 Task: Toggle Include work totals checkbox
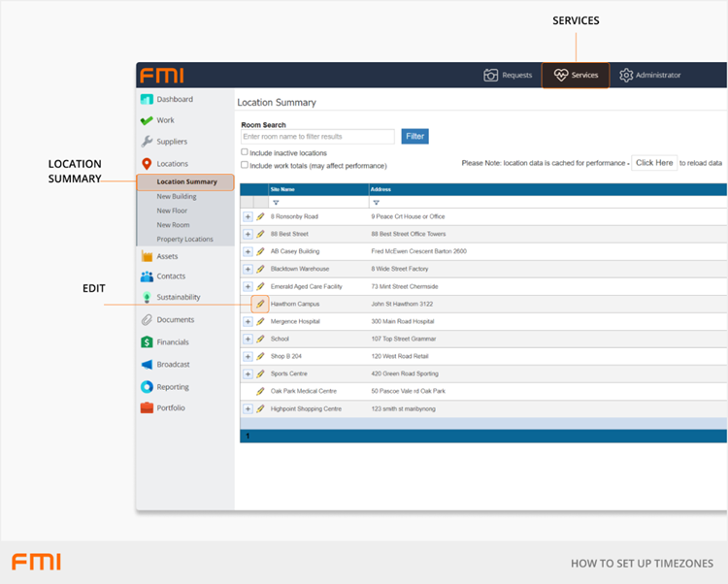[245, 165]
